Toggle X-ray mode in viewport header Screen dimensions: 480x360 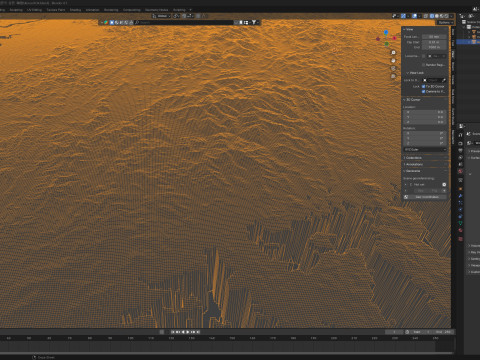(426, 16)
